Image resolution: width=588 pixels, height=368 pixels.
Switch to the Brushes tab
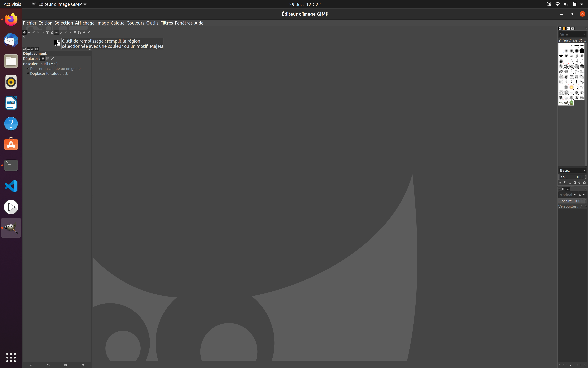pos(560,29)
